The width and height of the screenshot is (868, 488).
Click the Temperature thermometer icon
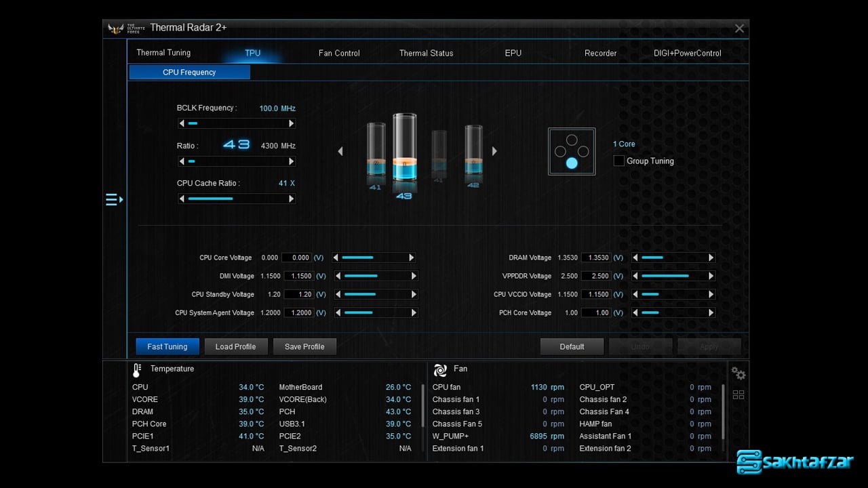(x=136, y=369)
